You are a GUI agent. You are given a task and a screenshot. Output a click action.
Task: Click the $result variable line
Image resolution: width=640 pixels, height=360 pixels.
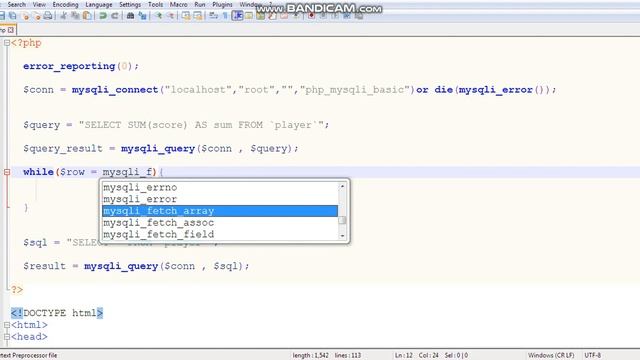(x=136, y=266)
